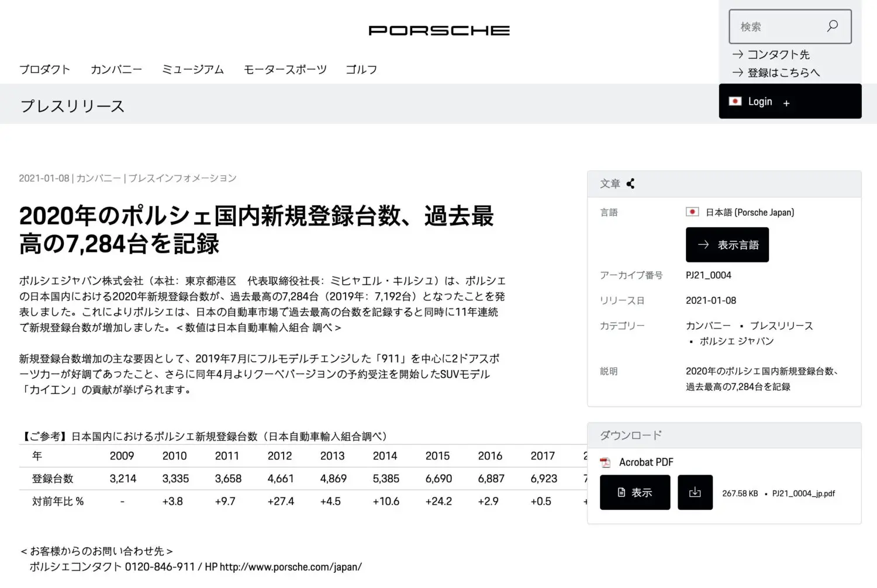Open the カンパニー menu

click(116, 70)
